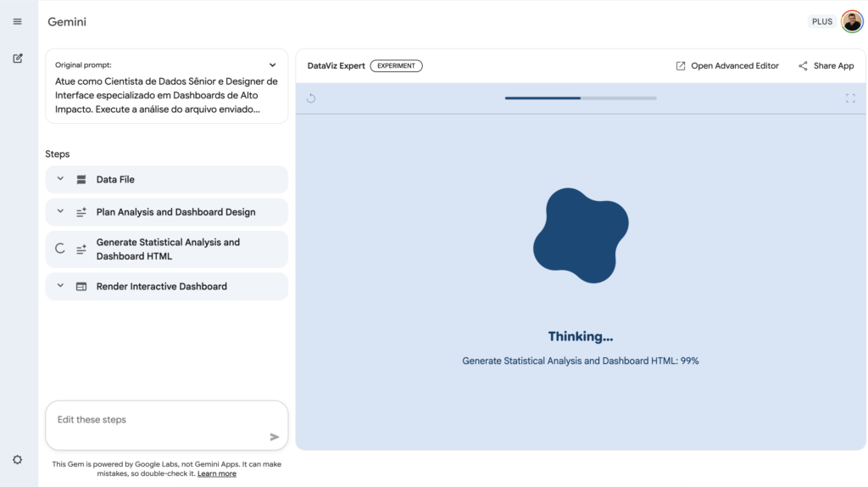Follow the Learn more link

217,473
